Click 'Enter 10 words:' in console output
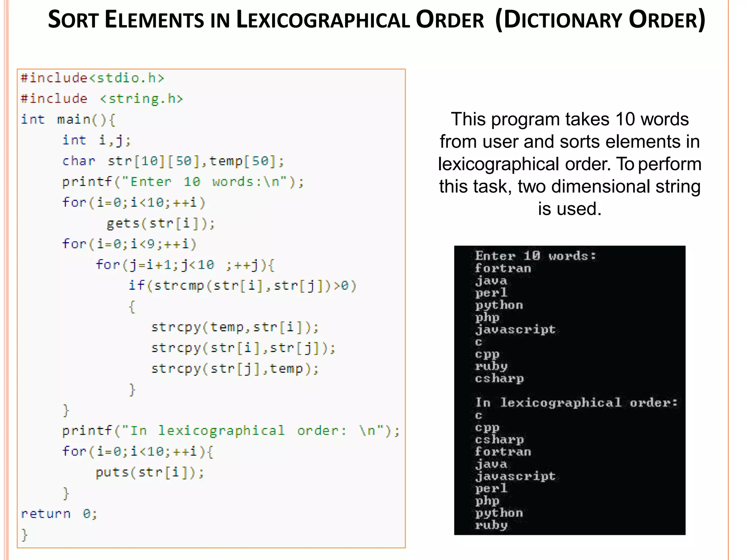 click(535, 256)
